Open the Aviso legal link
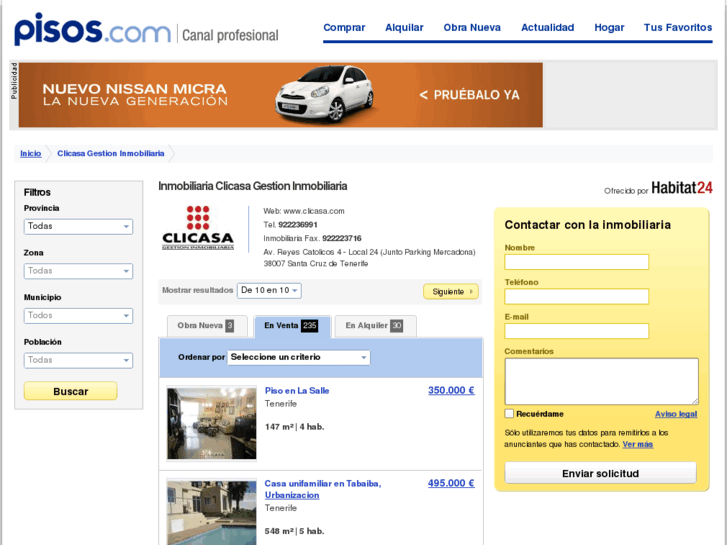The height and width of the screenshot is (545, 727). [x=676, y=414]
